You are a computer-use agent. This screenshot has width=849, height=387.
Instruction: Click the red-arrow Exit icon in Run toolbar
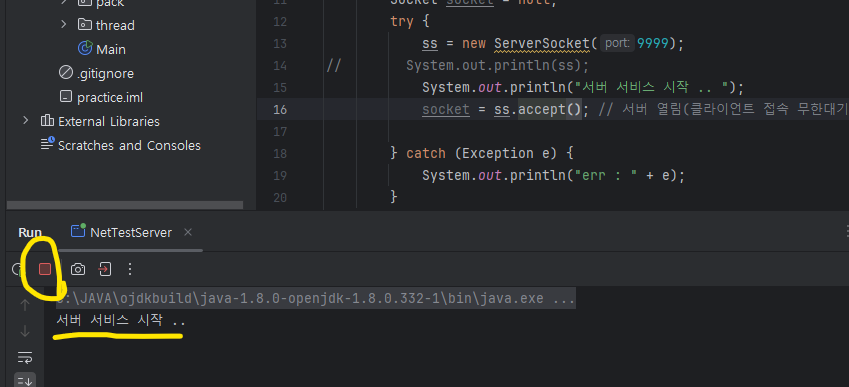point(105,269)
